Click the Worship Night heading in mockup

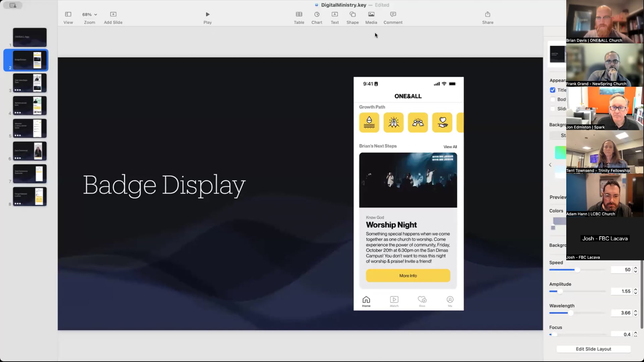pyautogui.click(x=391, y=225)
